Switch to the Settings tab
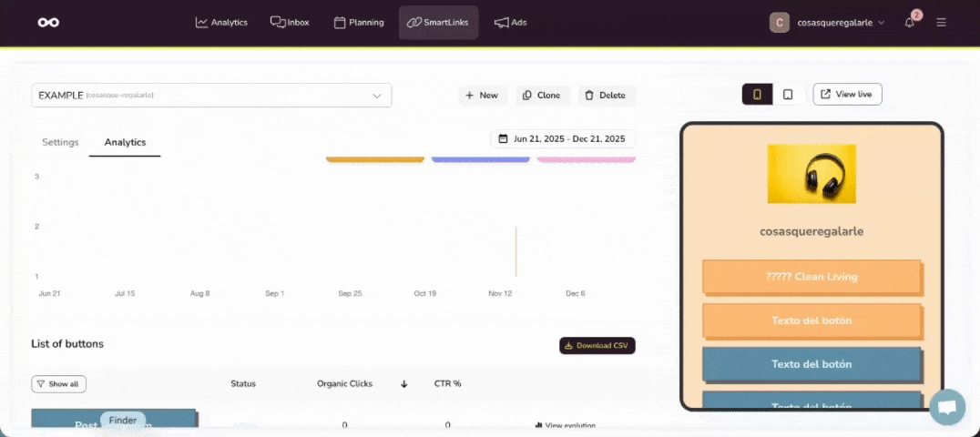This screenshot has width=980, height=437. pos(60,142)
